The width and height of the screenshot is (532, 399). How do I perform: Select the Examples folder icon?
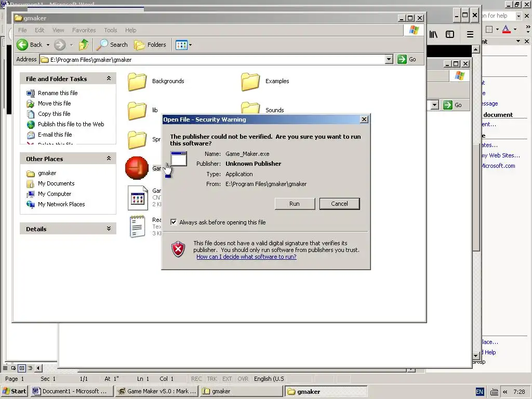coord(250,82)
